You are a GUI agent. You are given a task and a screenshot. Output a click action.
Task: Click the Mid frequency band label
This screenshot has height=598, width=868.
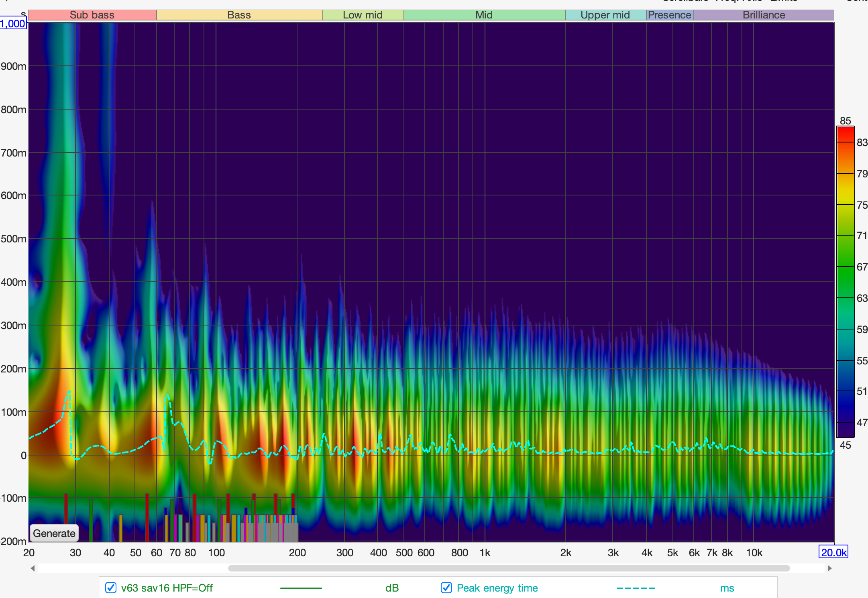(484, 15)
